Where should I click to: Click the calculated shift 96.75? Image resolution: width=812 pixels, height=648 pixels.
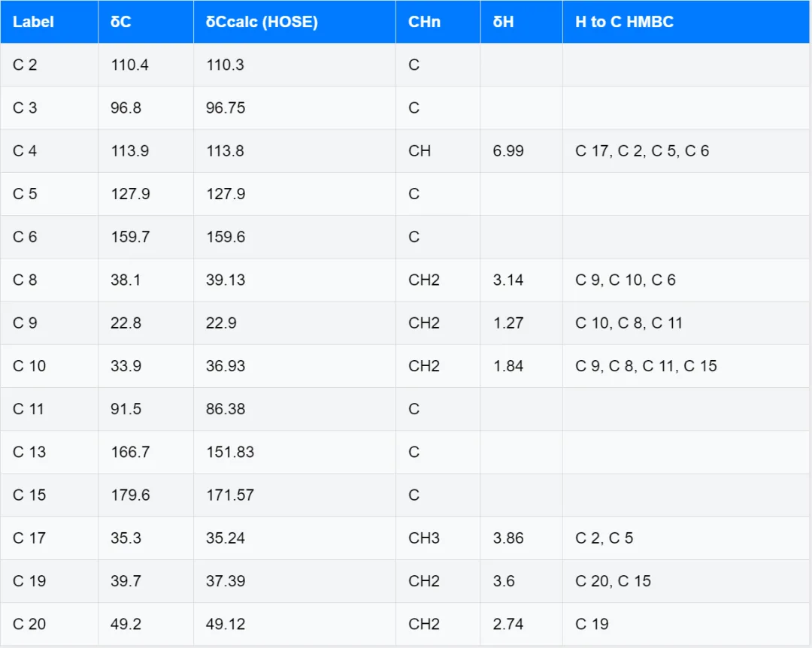click(226, 107)
